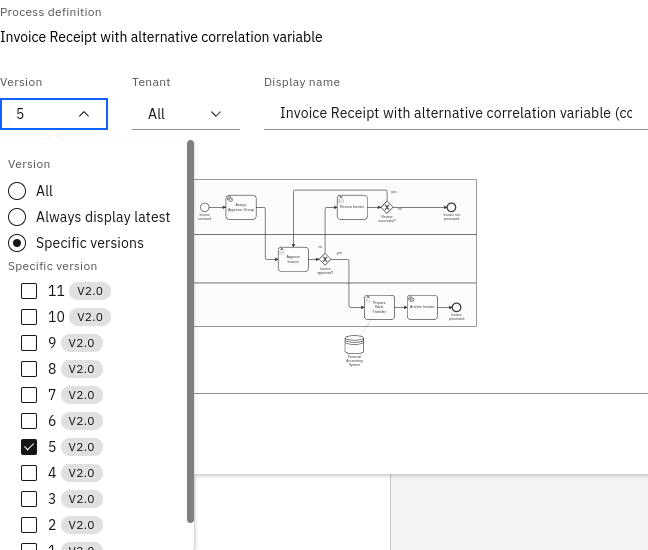Select the Specific versions radio button
The image size is (648, 550).
(17, 243)
